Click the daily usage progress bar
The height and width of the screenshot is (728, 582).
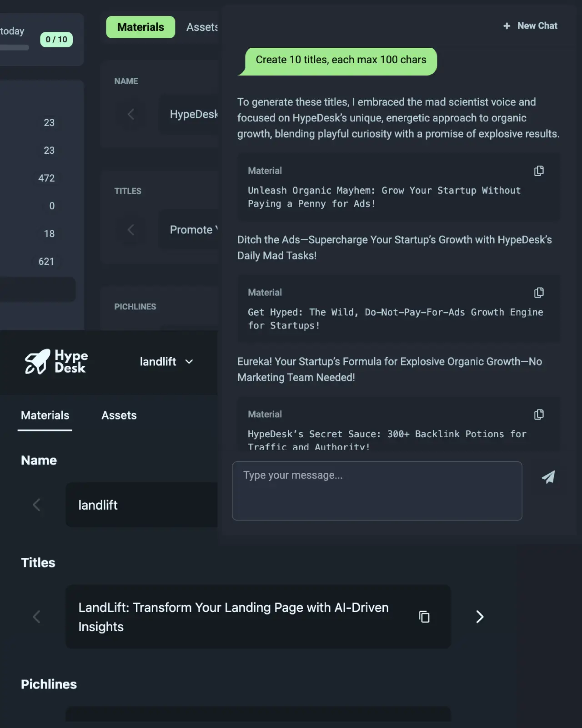(x=15, y=47)
